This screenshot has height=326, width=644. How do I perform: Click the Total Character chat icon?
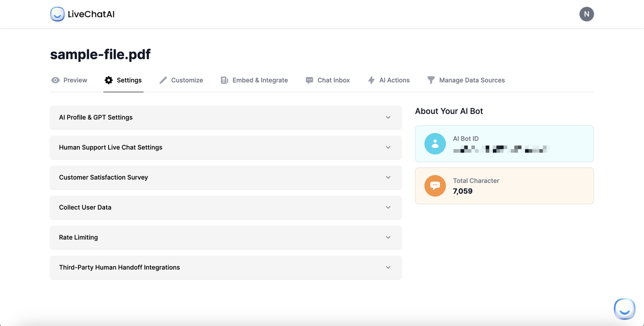pyautogui.click(x=435, y=185)
